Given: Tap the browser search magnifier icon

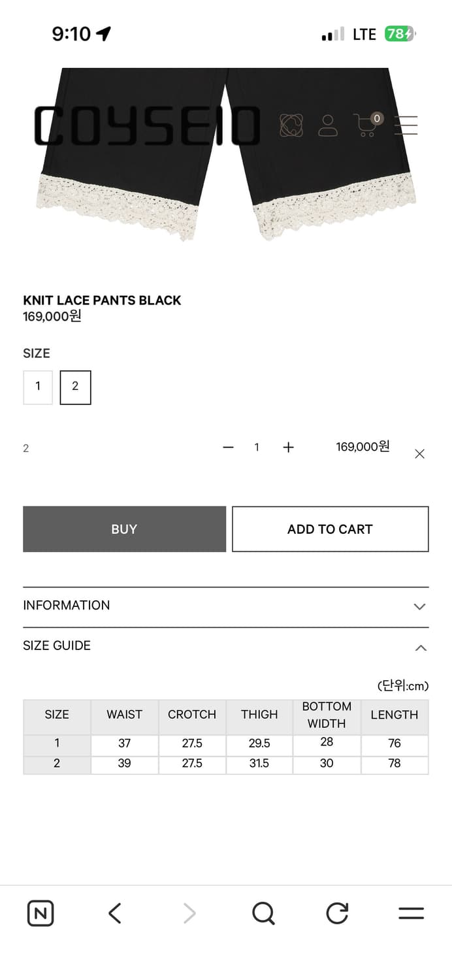Looking at the screenshot, I should [263, 913].
